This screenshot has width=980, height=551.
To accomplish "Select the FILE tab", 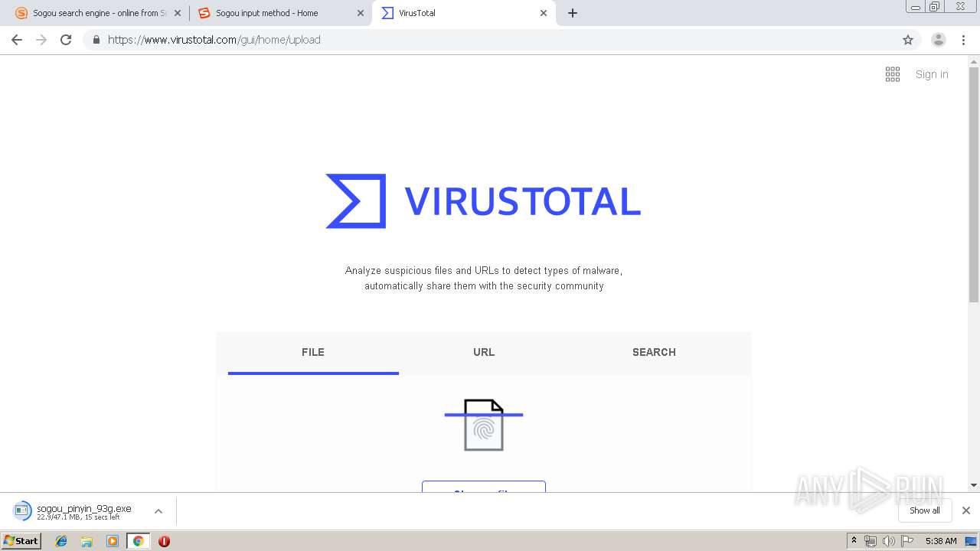I will [313, 353].
